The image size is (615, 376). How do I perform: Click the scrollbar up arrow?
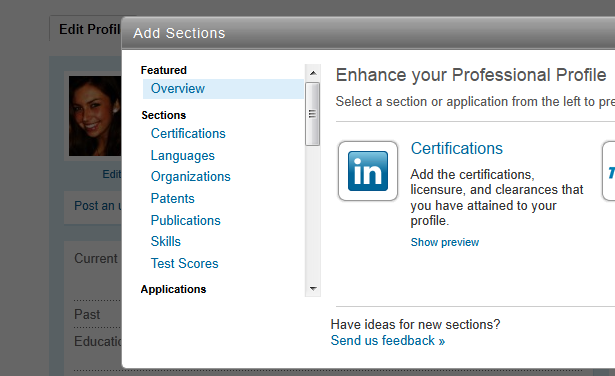(313, 73)
